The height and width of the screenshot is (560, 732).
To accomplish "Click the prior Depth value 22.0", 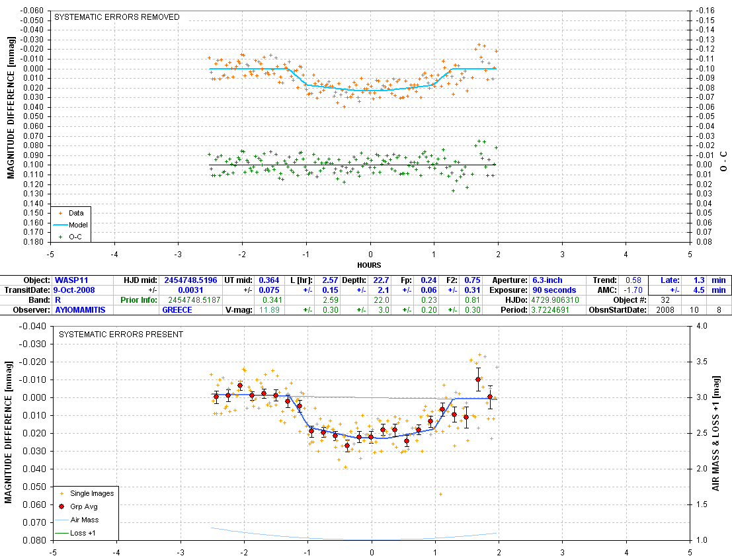I will (382, 300).
